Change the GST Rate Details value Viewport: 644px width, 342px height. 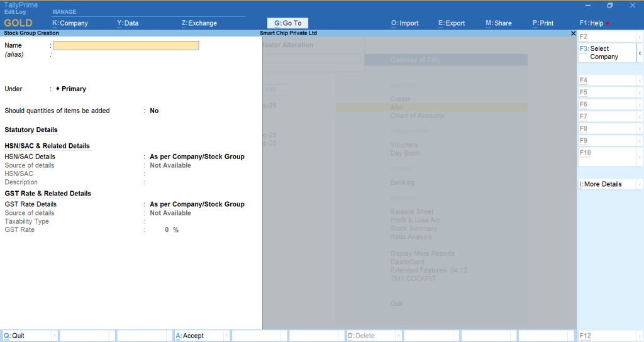tap(197, 204)
